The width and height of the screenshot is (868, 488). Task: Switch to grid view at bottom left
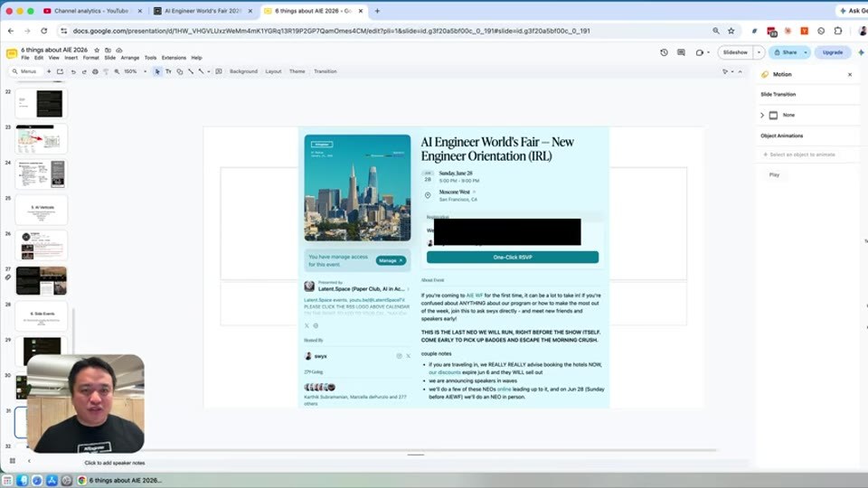pyautogui.click(x=12, y=460)
